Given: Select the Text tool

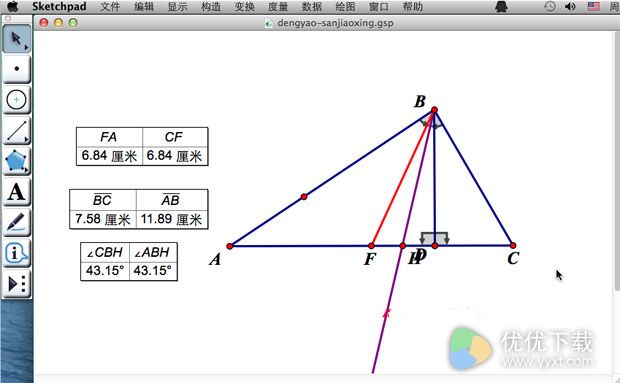Looking at the screenshot, I should tap(17, 192).
